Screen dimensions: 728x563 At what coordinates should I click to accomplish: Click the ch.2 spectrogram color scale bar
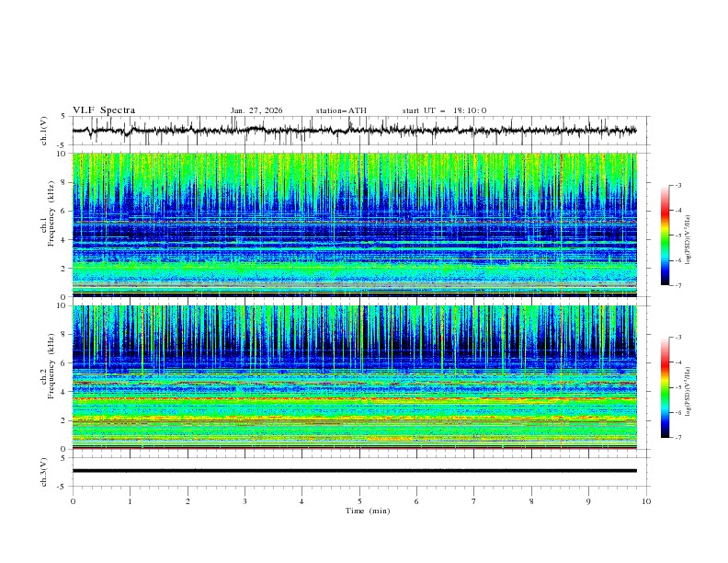[665, 387]
